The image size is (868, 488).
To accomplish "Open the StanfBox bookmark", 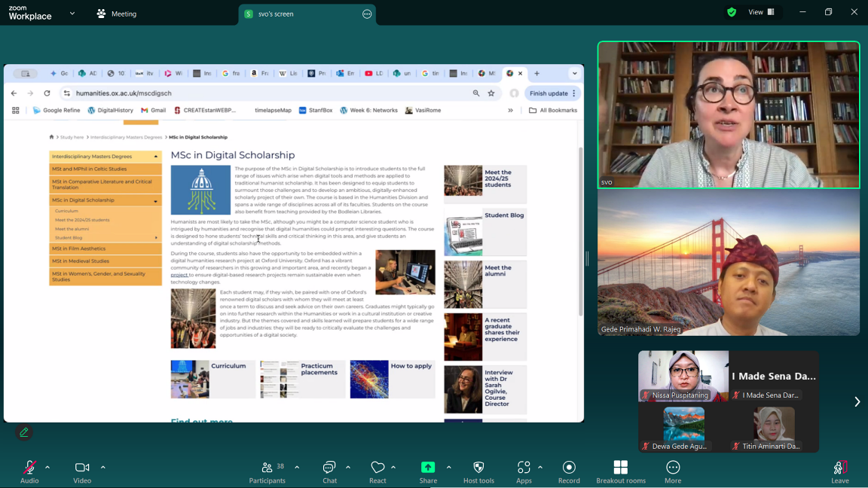I will click(316, 111).
